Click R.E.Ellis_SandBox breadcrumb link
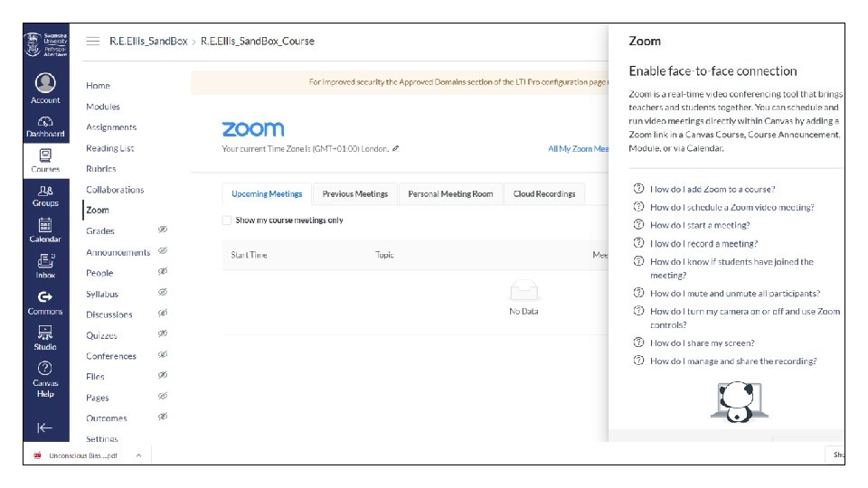This screenshot has height=488, width=868. (148, 41)
